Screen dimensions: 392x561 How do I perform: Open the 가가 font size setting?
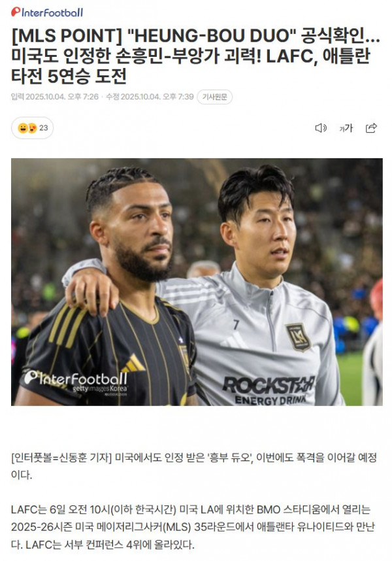[346, 128]
